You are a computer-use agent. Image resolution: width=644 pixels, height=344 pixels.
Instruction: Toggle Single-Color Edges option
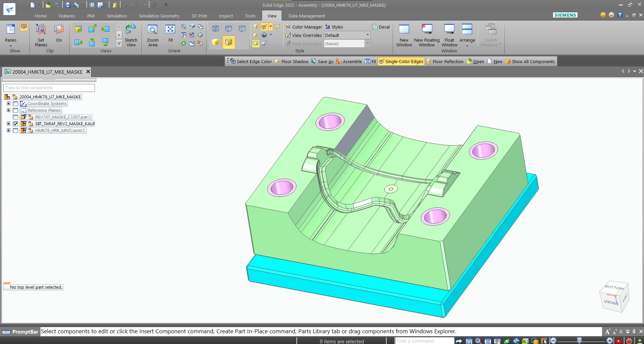point(401,61)
